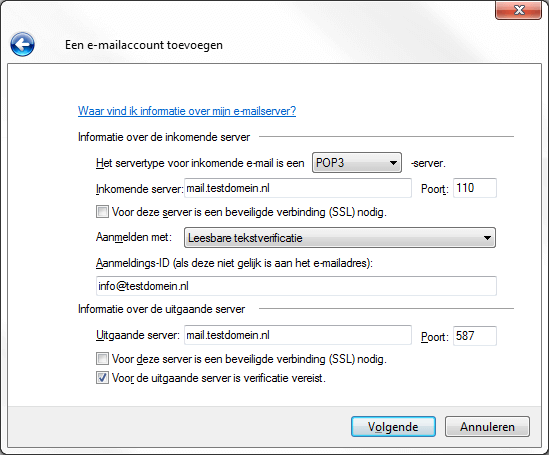Open the POP3 server type dropdown
The width and height of the screenshot is (549, 455).
point(357,162)
